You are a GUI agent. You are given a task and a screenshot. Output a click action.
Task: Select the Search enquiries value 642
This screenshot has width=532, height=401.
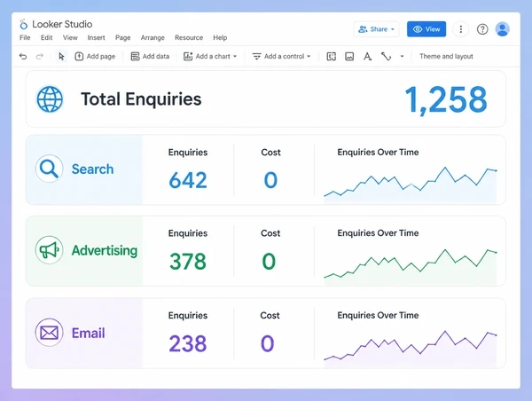tap(188, 180)
